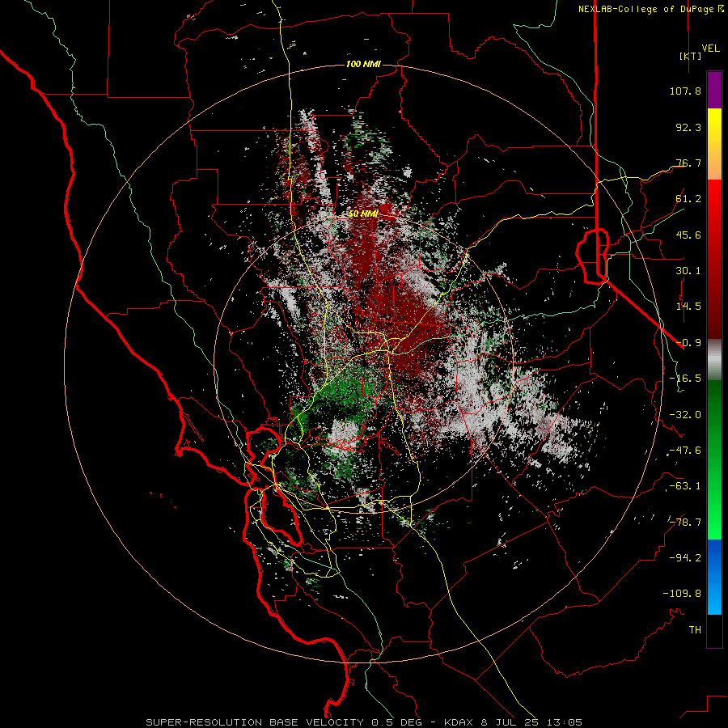Screen dimensions: 728x728
Task: Click the -63.1 legend value
Action: click(x=685, y=486)
